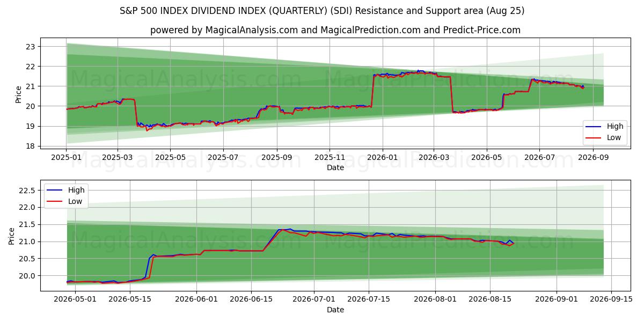This screenshot has width=644, height=322.
Task: Click the '2025-01' tick label on upper x-axis
Action: click(67, 158)
